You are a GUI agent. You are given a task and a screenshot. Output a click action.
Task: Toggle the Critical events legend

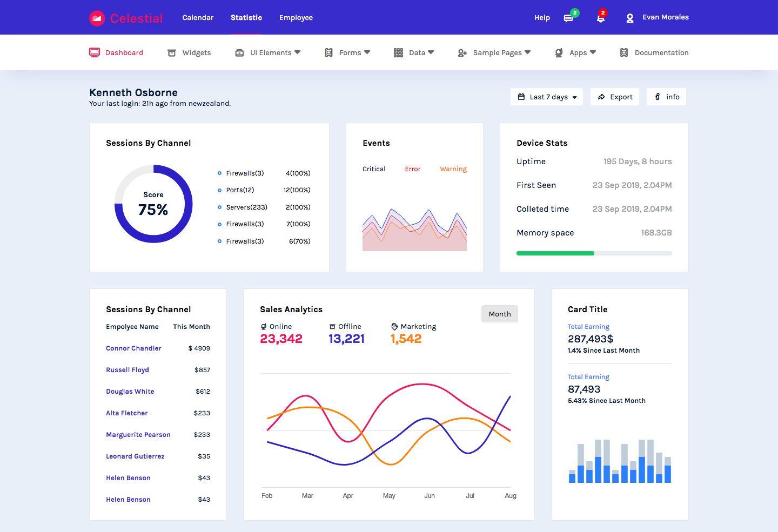[374, 169]
